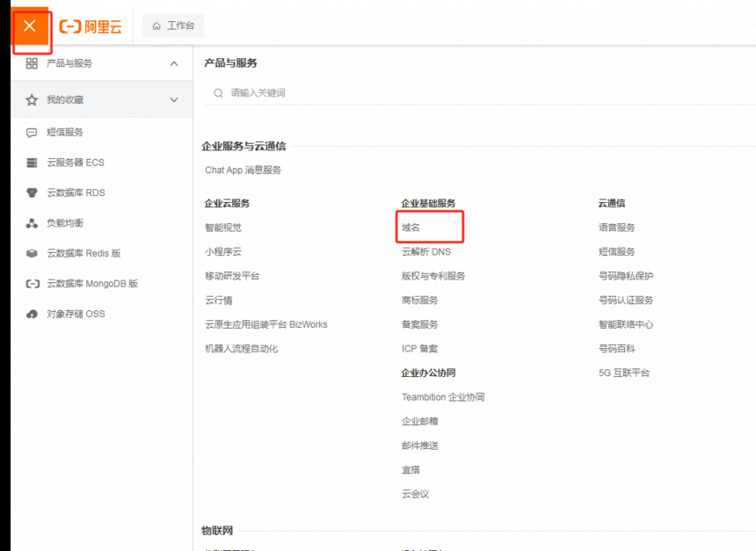Click the 云服务器 ECS server icon
The height and width of the screenshot is (551, 756).
point(32,163)
